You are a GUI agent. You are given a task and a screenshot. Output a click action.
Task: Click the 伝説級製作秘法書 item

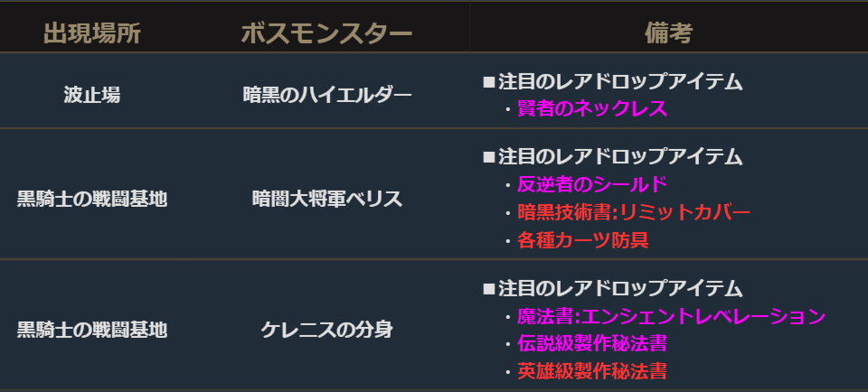pos(592,344)
